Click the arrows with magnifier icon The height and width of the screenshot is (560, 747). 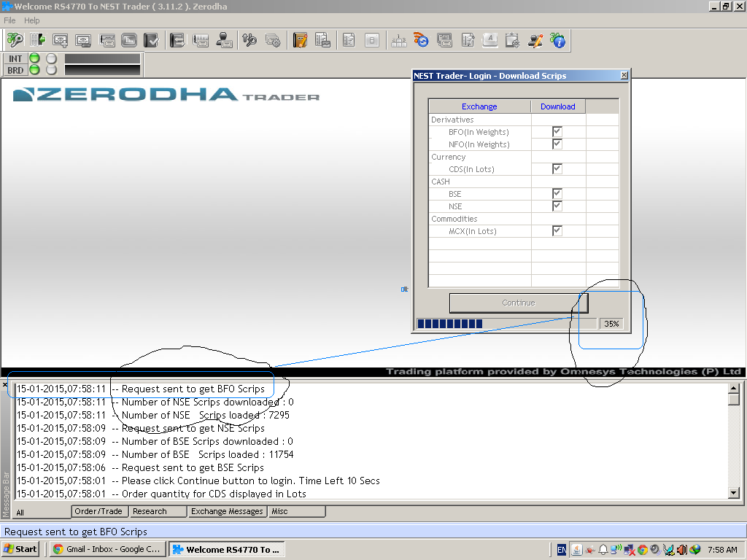249,41
